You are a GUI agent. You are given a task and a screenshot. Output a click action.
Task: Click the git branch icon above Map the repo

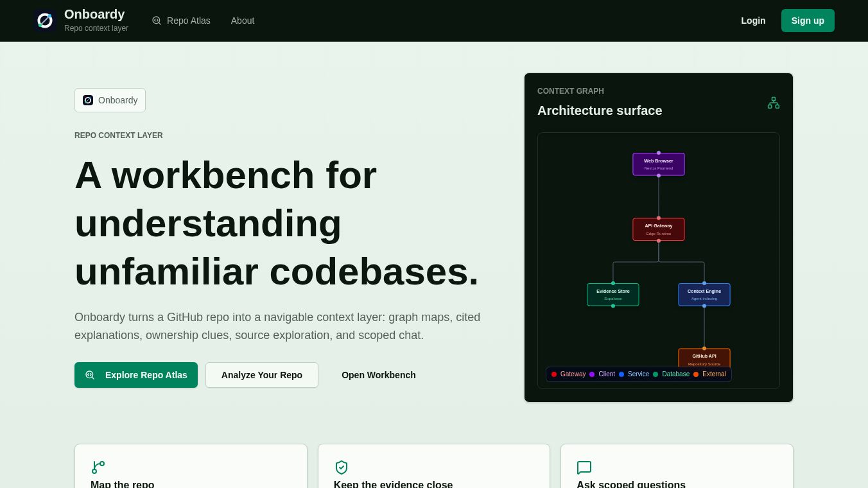point(98,467)
